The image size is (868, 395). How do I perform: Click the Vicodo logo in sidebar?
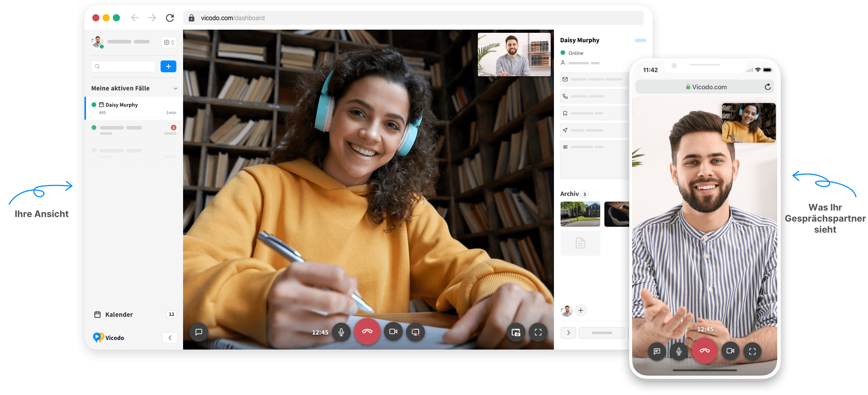pyautogui.click(x=108, y=337)
